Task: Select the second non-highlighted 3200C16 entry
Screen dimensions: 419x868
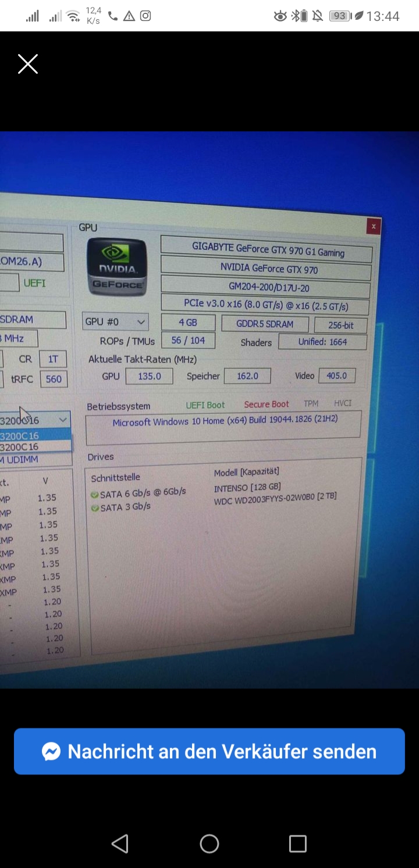Action: (x=35, y=446)
